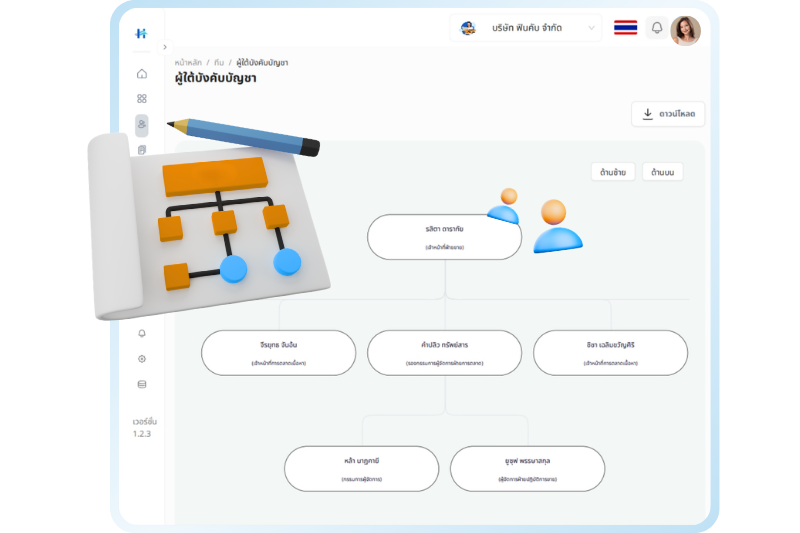Viewport: 800px width, 533px height.
Task: Select the ยุชุพ์ พรรษาสกุล org chart node
Action: 527,468
